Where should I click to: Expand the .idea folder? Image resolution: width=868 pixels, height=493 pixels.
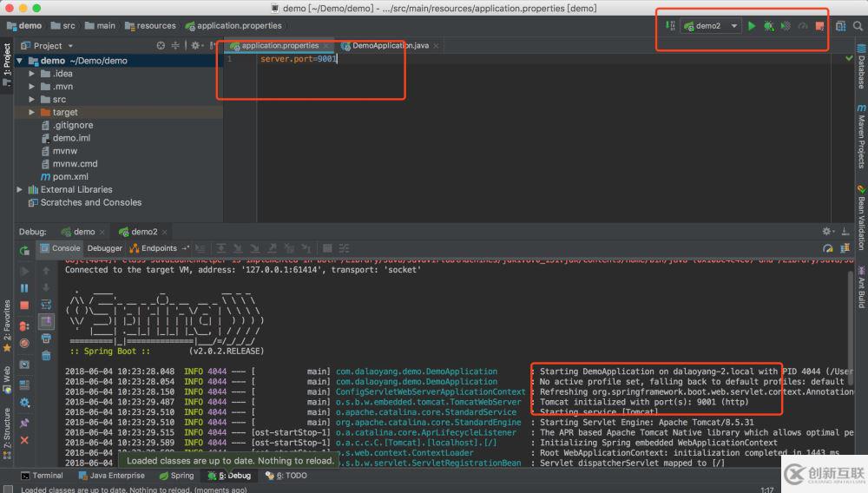(31, 74)
